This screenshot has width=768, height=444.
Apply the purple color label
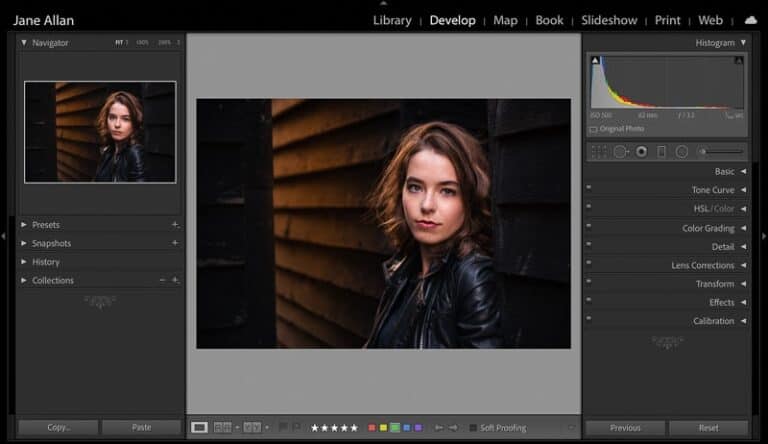(418, 428)
